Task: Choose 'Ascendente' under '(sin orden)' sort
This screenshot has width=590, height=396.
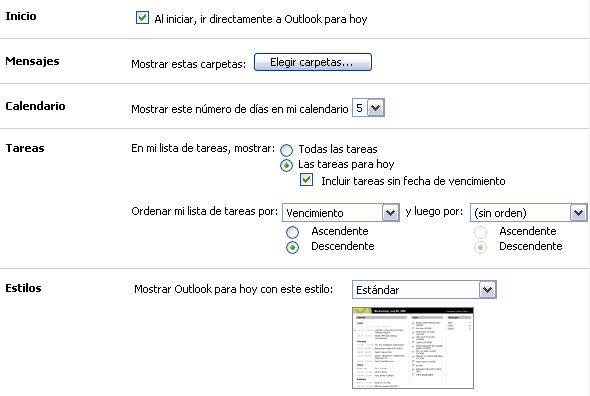Action: point(481,232)
